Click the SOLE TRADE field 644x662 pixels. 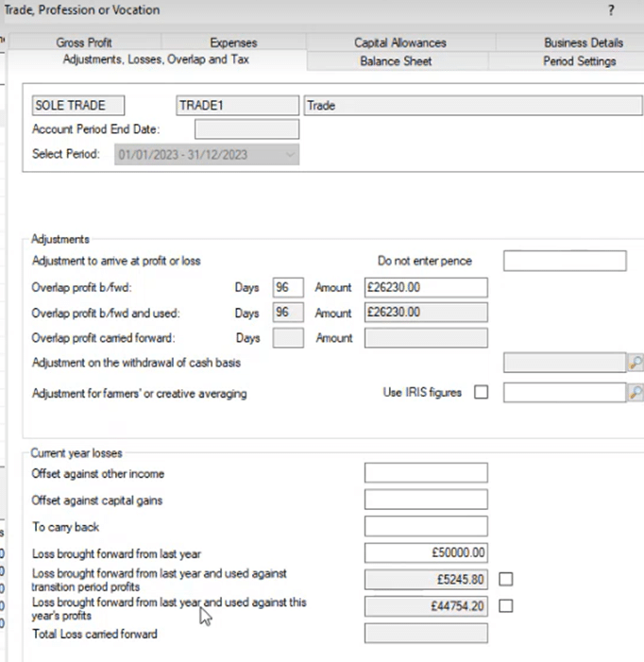78,105
